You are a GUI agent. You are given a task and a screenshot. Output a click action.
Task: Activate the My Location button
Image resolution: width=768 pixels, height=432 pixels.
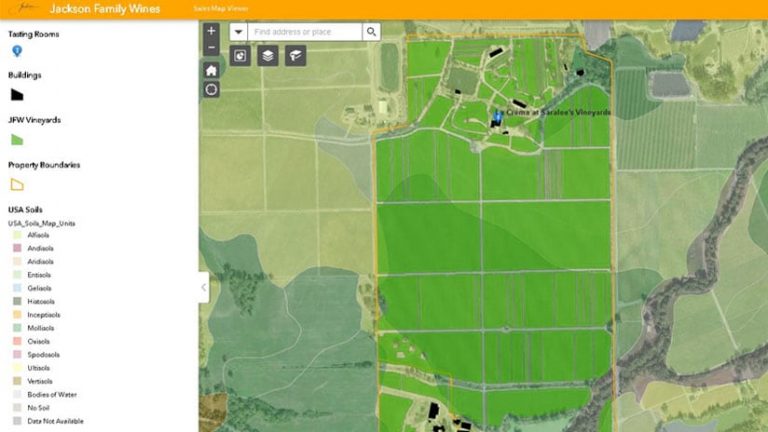[211, 90]
